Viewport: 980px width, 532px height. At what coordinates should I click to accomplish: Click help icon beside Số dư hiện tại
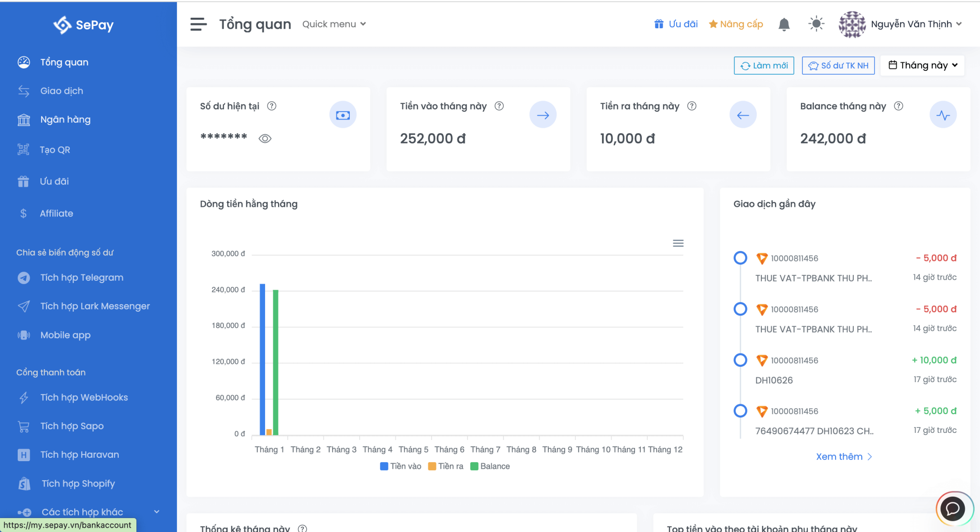tap(272, 106)
